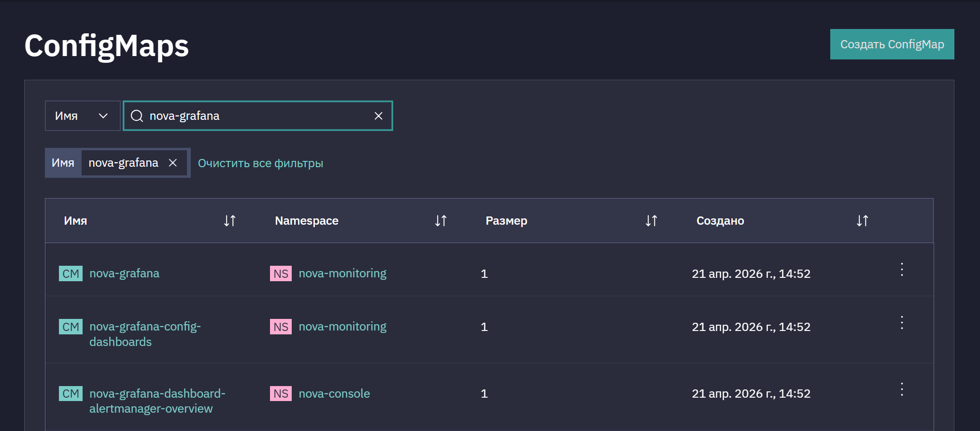Click the magnifier search icon
Viewport: 980px width, 431px height.
pyautogui.click(x=137, y=116)
